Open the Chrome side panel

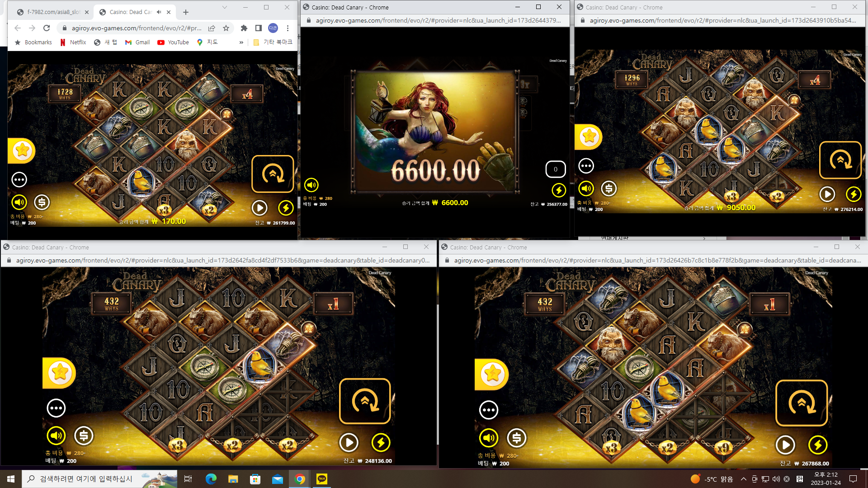pos(259,28)
